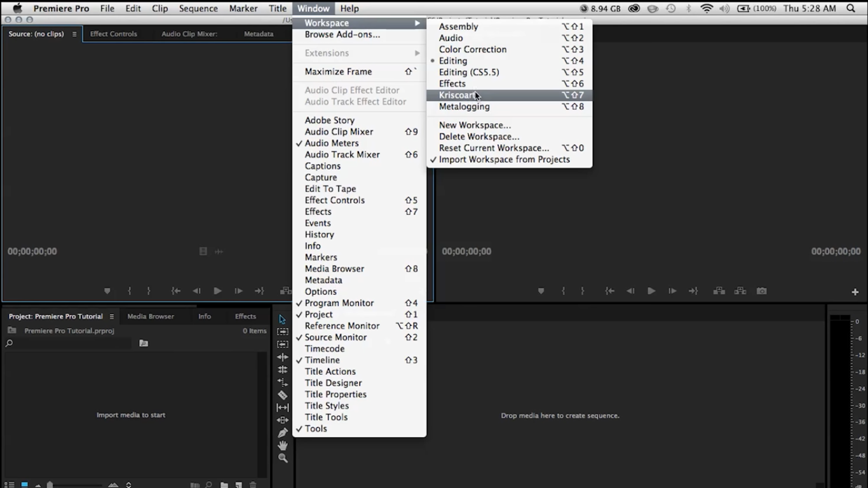Step forward one frame in Source Monitor
Image resolution: width=868 pixels, height=488 pixels.
click(x=238, y=291)
